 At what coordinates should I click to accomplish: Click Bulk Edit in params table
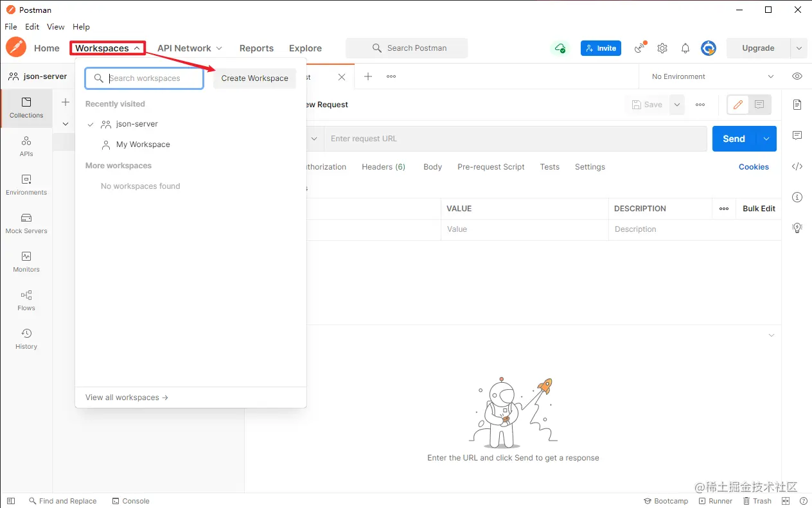point(759,209)
